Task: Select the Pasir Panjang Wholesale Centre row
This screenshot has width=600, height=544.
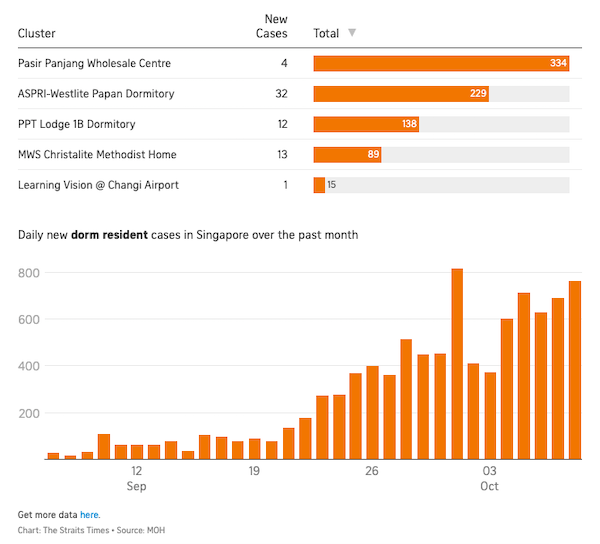Action: (95, 63)
